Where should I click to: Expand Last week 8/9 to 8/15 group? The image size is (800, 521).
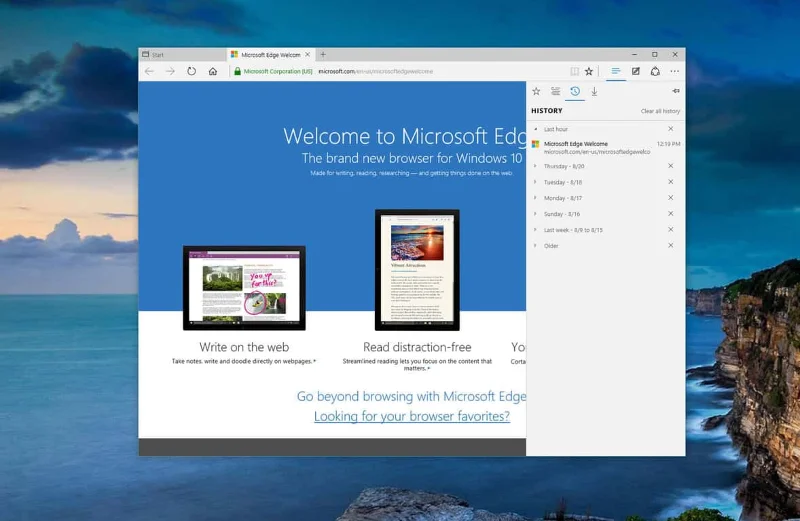click(x=535, y=230)
